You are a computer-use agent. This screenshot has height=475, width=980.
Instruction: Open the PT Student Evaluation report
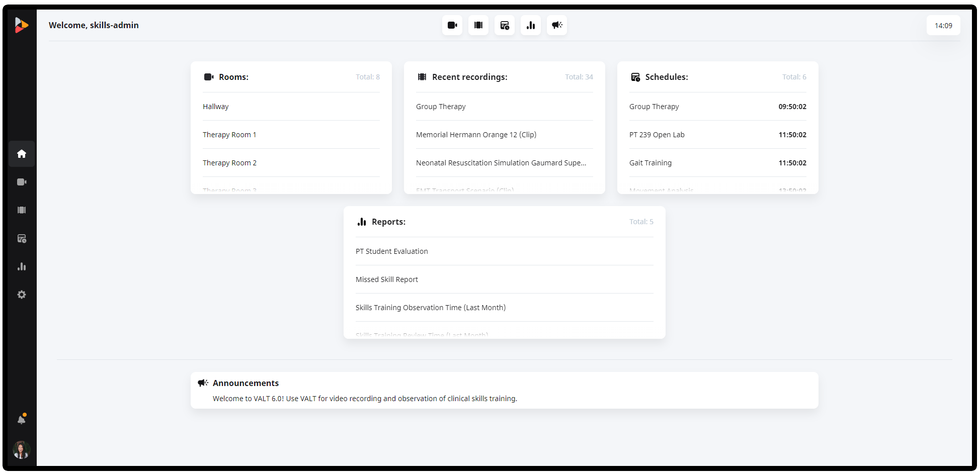[391, 251]
